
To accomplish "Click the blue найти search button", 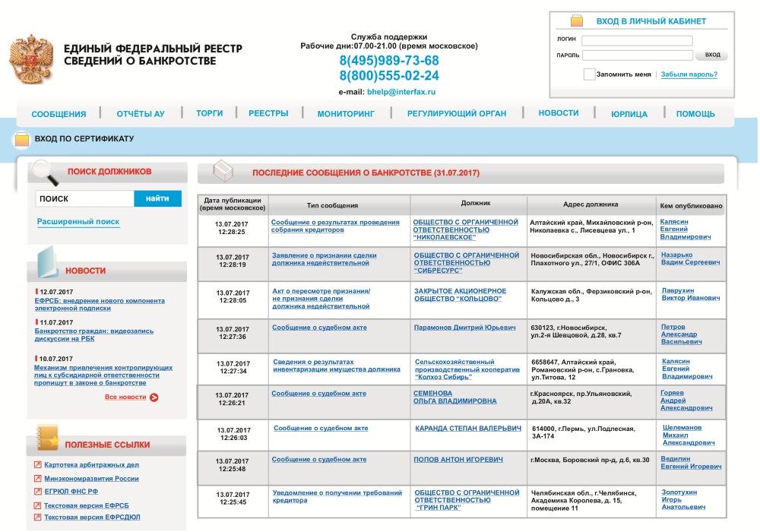I will 157,198.
